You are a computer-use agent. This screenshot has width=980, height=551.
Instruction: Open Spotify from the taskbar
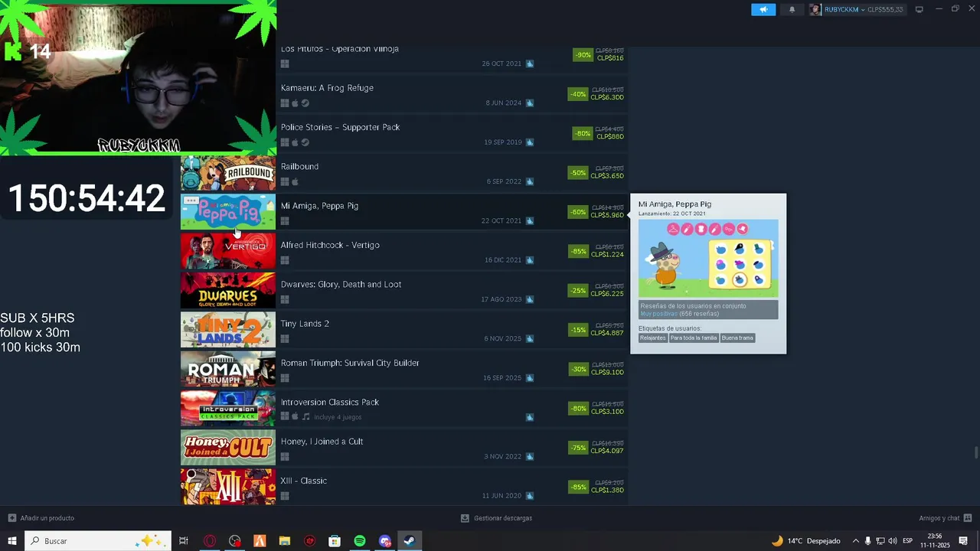(360, 541)
